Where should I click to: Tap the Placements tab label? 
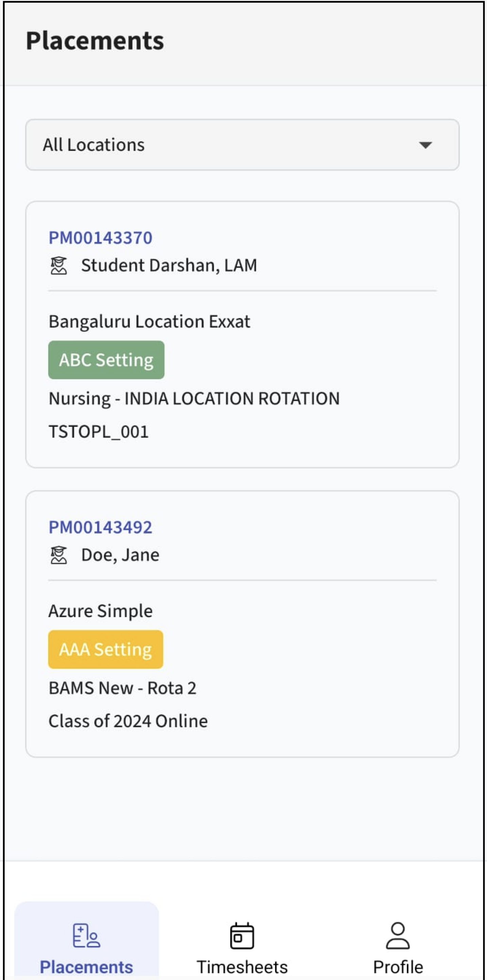(x=86, y=967)
